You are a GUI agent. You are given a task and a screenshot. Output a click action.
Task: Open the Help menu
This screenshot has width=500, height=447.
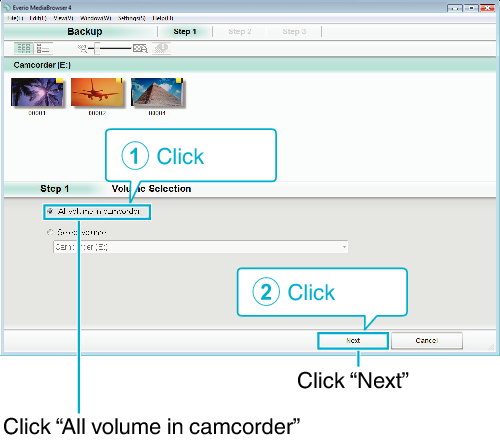[x=163, y=18]
